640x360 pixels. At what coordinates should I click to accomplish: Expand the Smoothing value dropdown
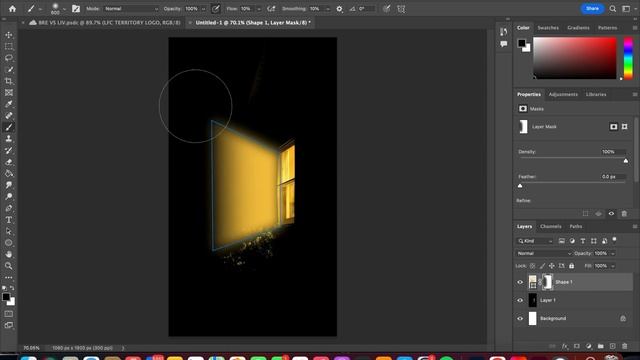click(328, 9)
